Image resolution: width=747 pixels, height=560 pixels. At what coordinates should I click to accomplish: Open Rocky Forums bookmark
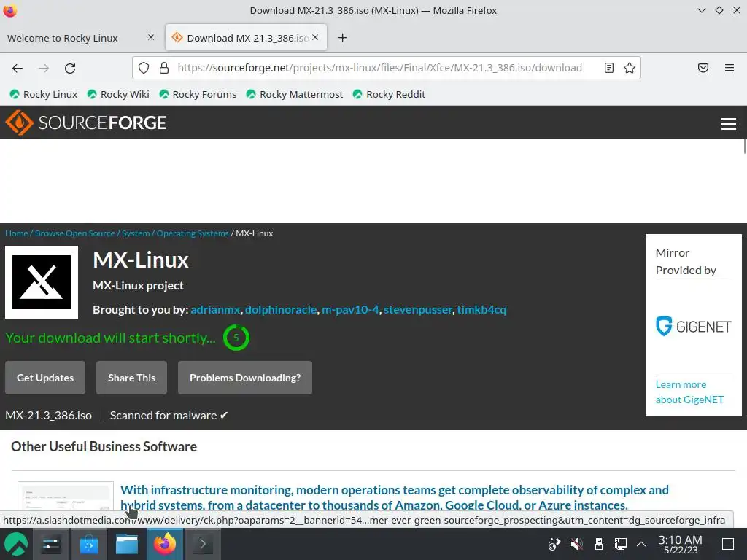198,94
